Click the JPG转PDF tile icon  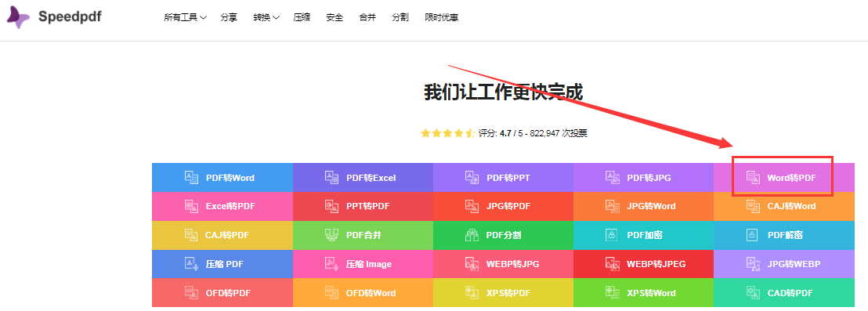pos(472,206)
